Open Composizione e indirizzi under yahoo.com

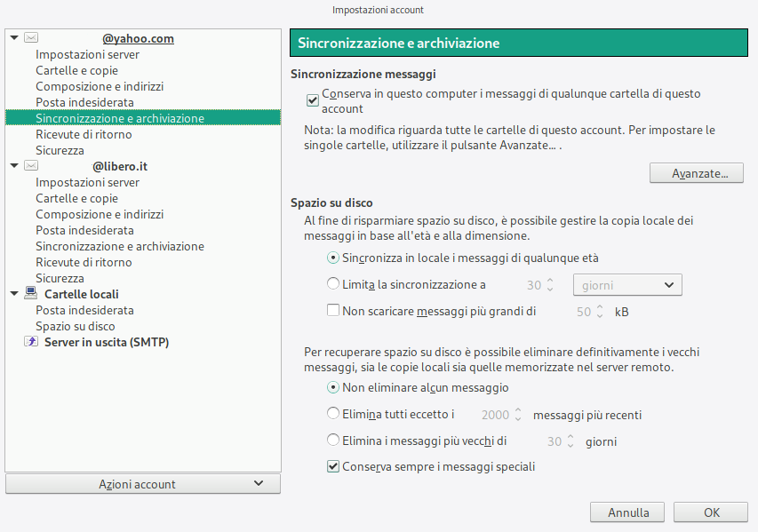pos(100,86)
